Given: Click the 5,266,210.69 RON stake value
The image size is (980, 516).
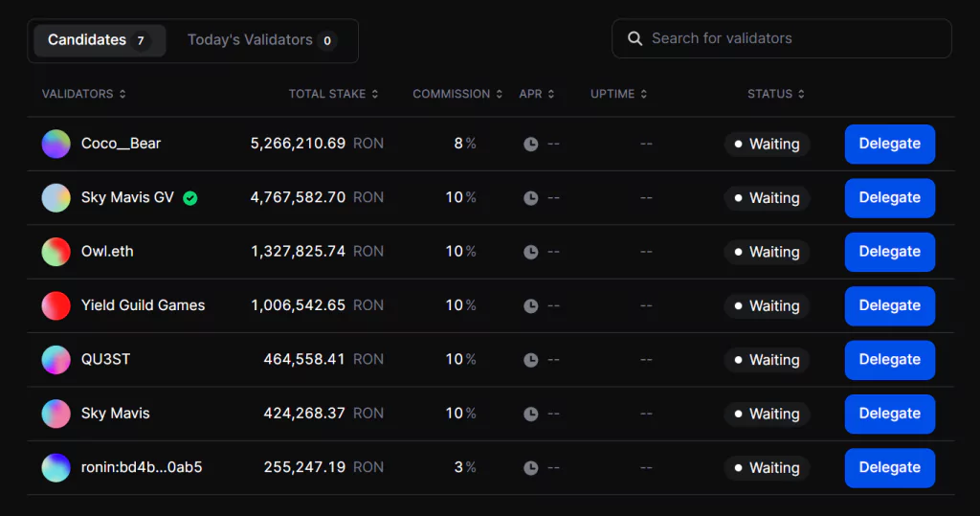Looking at the screenshot, I should 317,144.
